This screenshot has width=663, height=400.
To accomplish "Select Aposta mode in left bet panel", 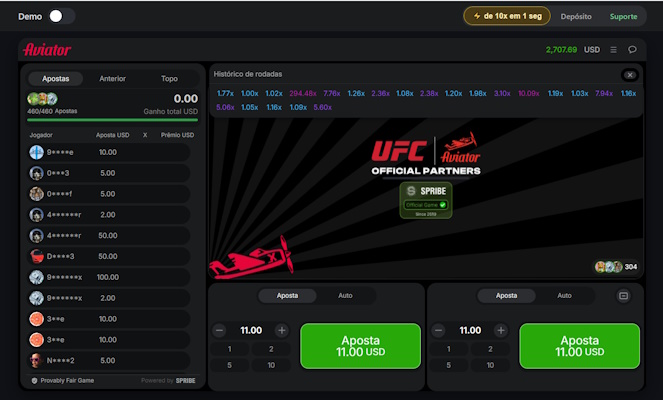I will [x=288, y=296].
